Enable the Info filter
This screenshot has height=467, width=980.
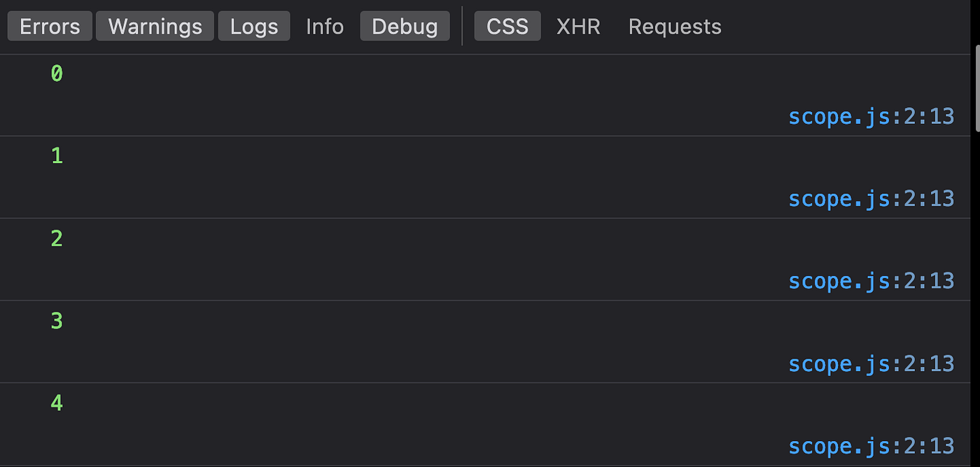325,27
